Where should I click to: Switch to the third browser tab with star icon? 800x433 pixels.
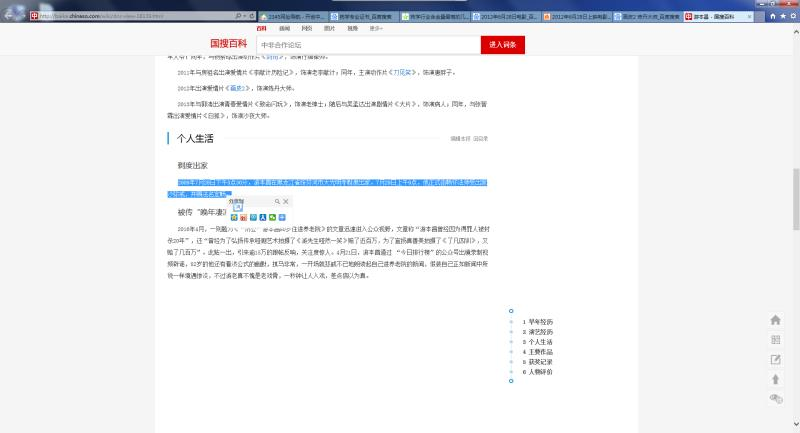435,17
